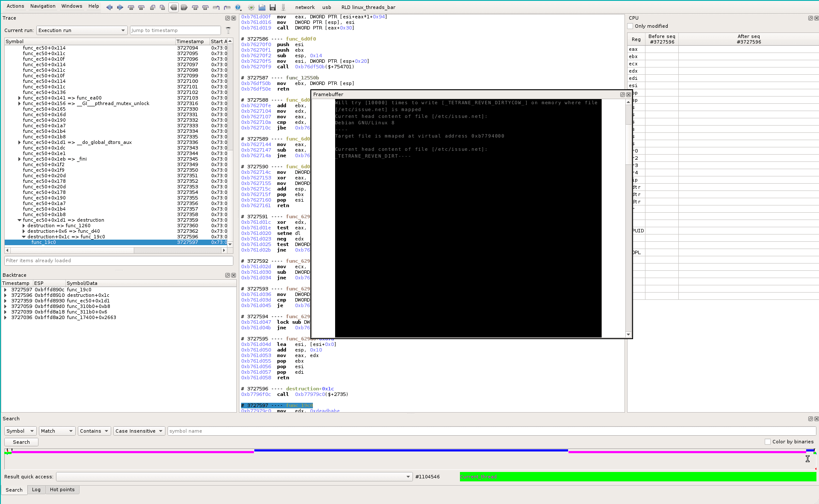The image size is (819, 504).
Task: Open the settings gear icon
Action: click(x=251, y=7)
